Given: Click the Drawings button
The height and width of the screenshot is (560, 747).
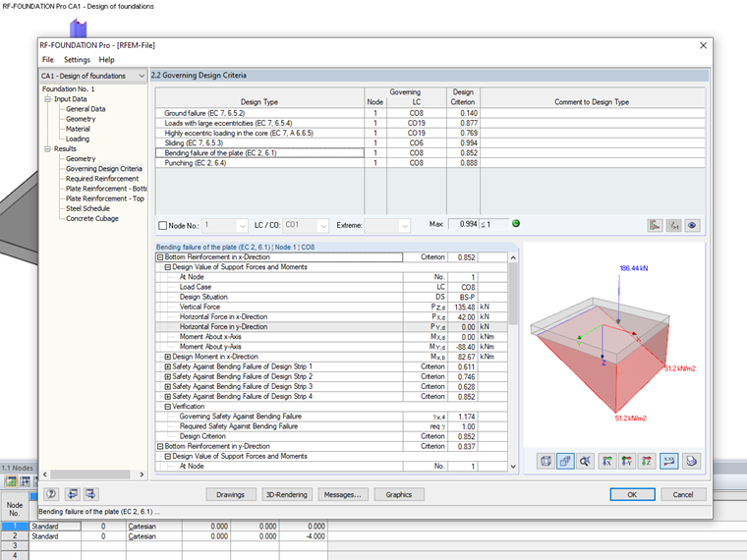Looking at the screenshot, I should [x=231, y=495].
